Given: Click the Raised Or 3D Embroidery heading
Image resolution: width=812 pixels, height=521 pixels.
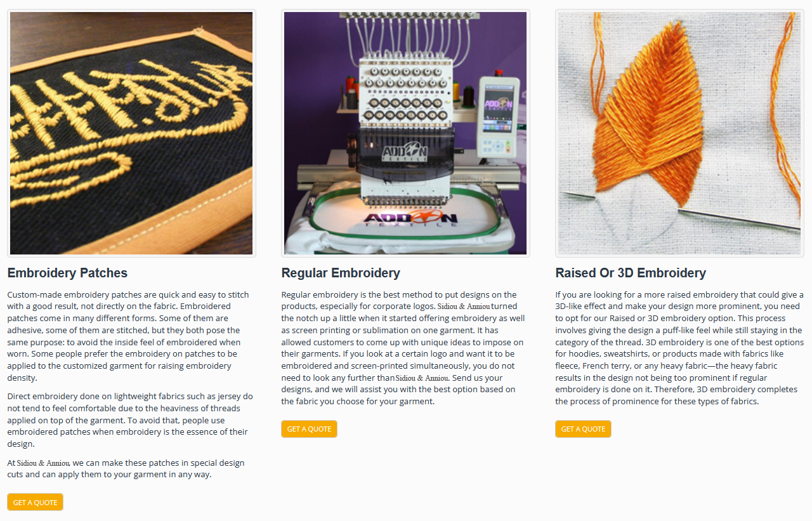Looking at the screenshot, I should tap(631, 273).
